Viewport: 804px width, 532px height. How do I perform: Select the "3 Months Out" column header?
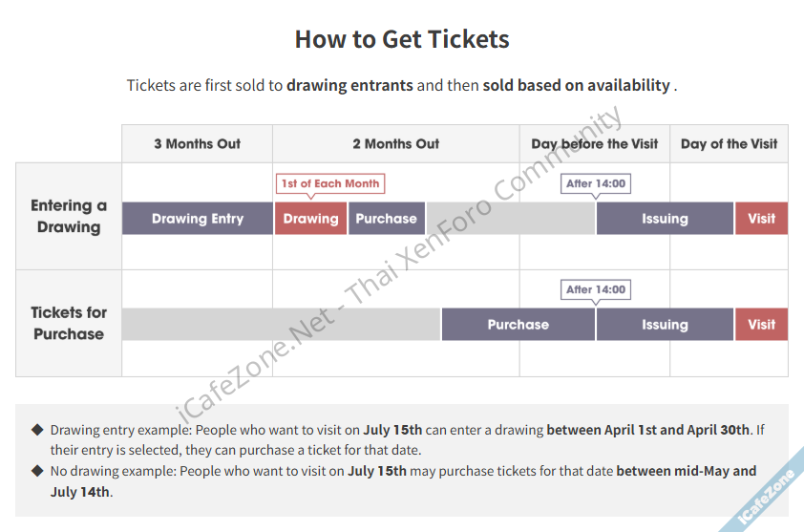click(x=198, y=144)
